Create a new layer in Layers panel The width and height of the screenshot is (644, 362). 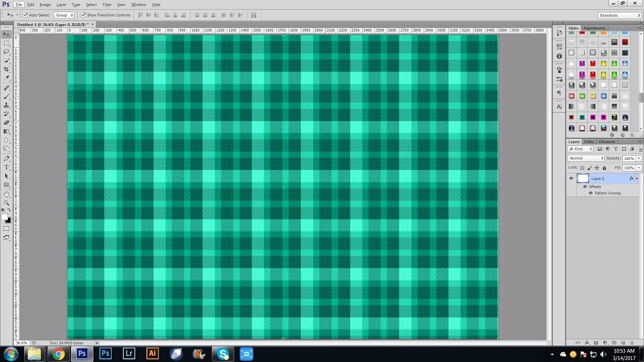click(623, 343)
